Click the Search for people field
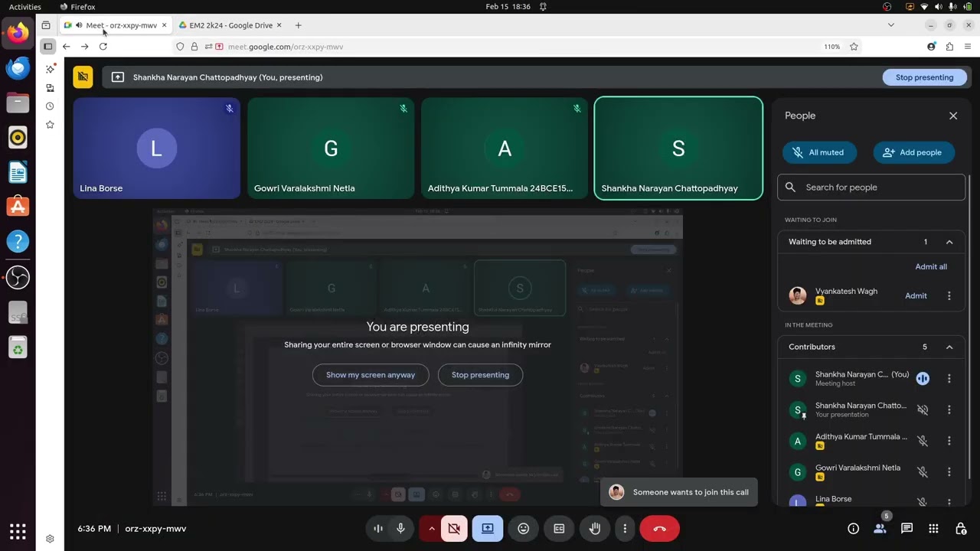The height and width of the screenshot is (551, 980). tap(871, 187)
